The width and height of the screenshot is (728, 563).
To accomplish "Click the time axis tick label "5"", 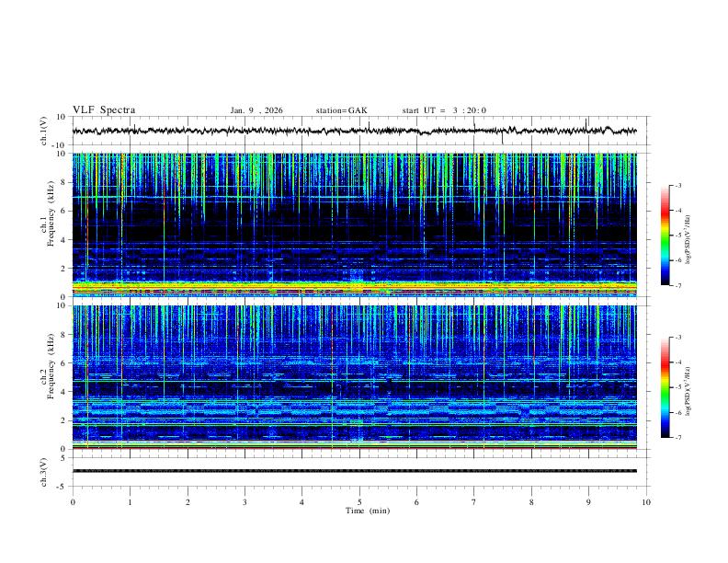I will 359,502.
